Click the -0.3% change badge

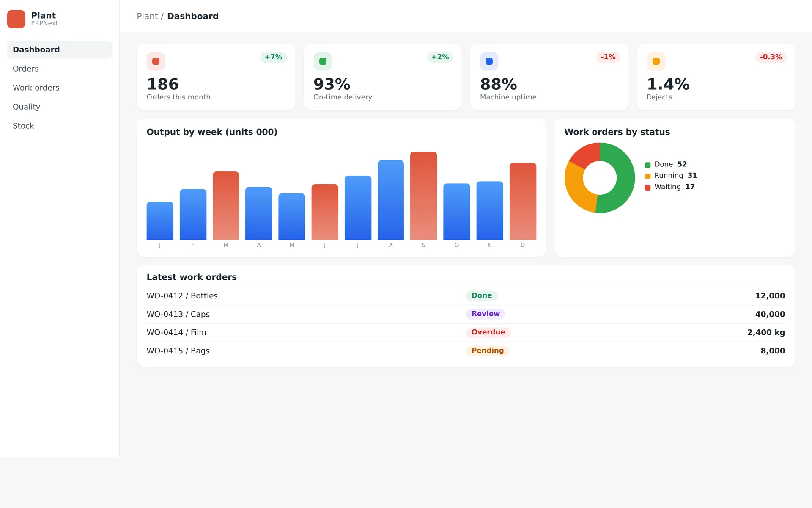(x=771, y=57)
